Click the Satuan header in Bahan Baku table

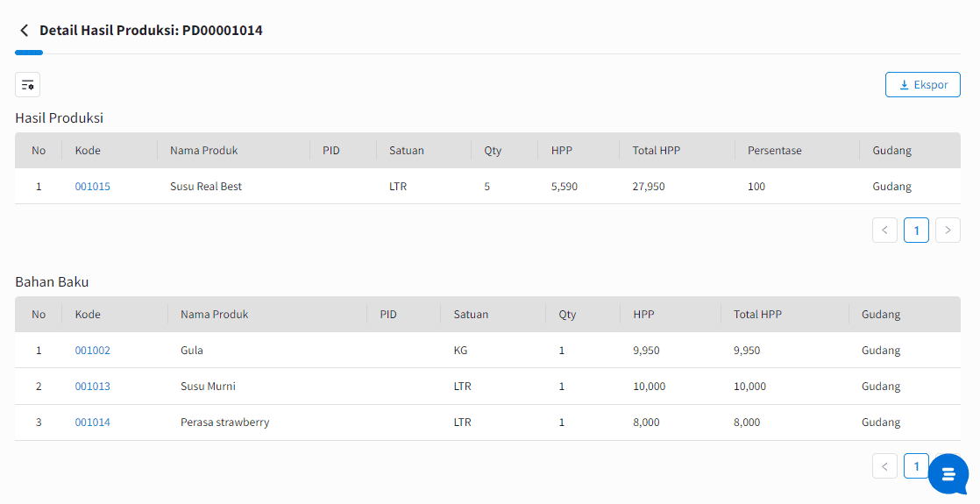(471, 315)
